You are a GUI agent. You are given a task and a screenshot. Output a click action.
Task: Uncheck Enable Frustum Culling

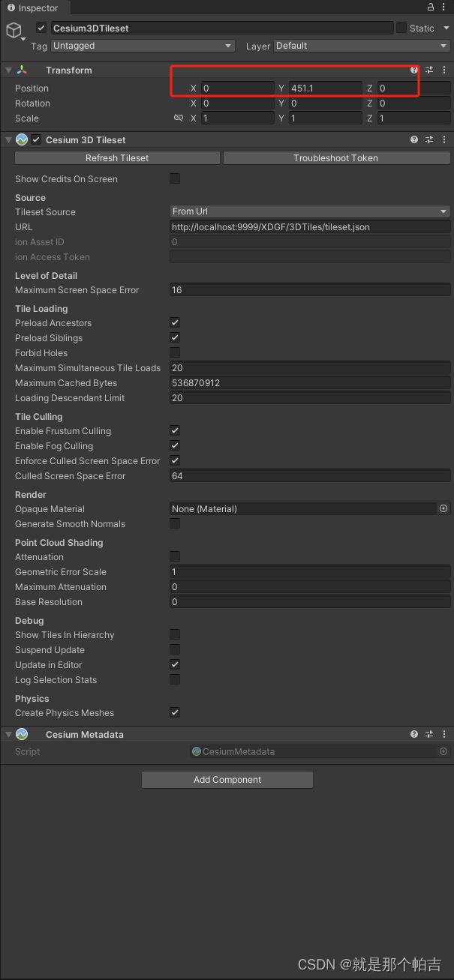175,430
